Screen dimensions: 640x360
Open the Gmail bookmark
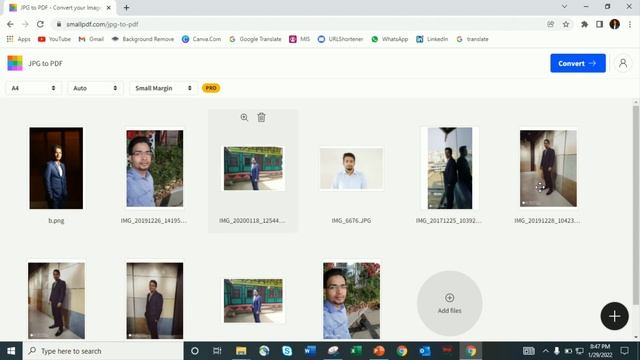91,39
